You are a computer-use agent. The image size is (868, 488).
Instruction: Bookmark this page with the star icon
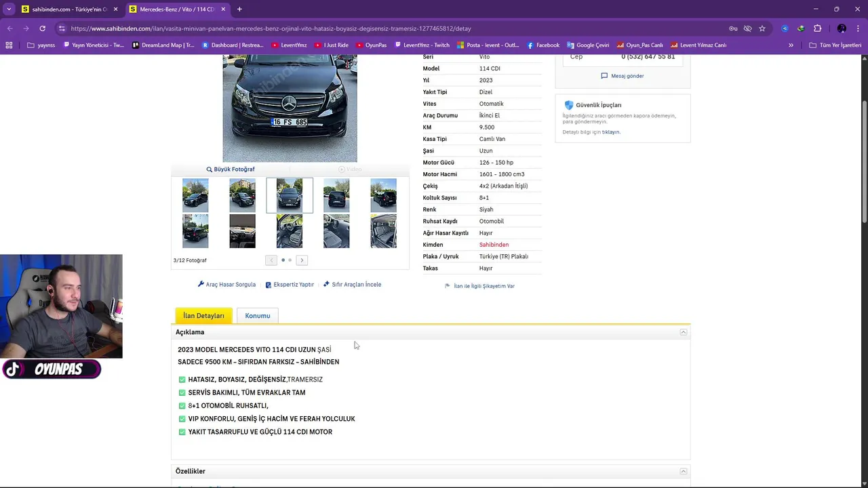click(762, 28)
